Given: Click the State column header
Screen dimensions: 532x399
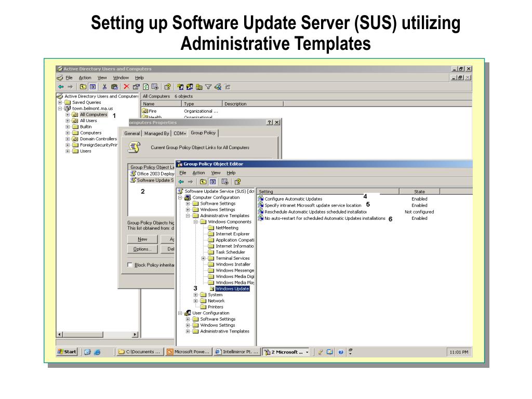Looking at the screenshot, I should point(419,191).
